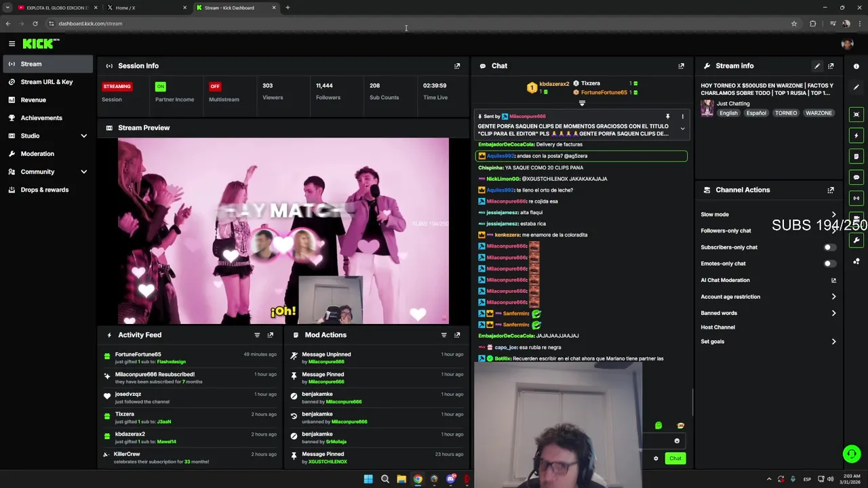Image resolution: width=868 pixels, height=488 pixels.
Task: Click the info icon in right rail
Action: [856, 66]
